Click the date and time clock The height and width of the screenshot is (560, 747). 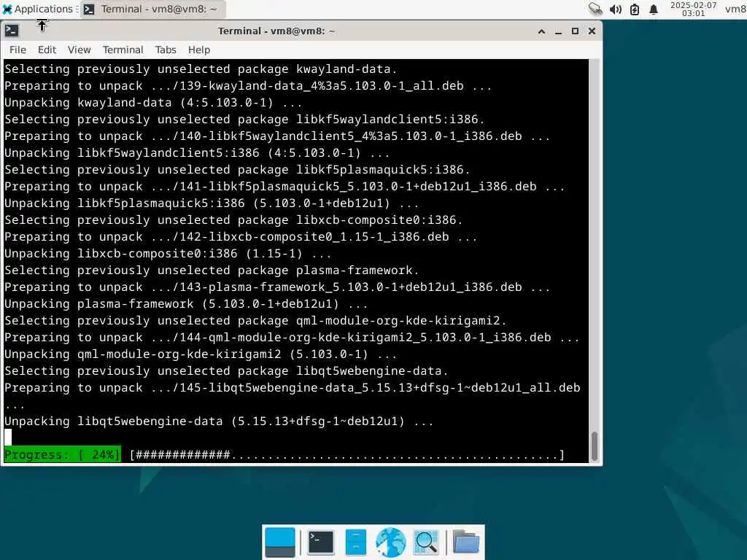693,9
